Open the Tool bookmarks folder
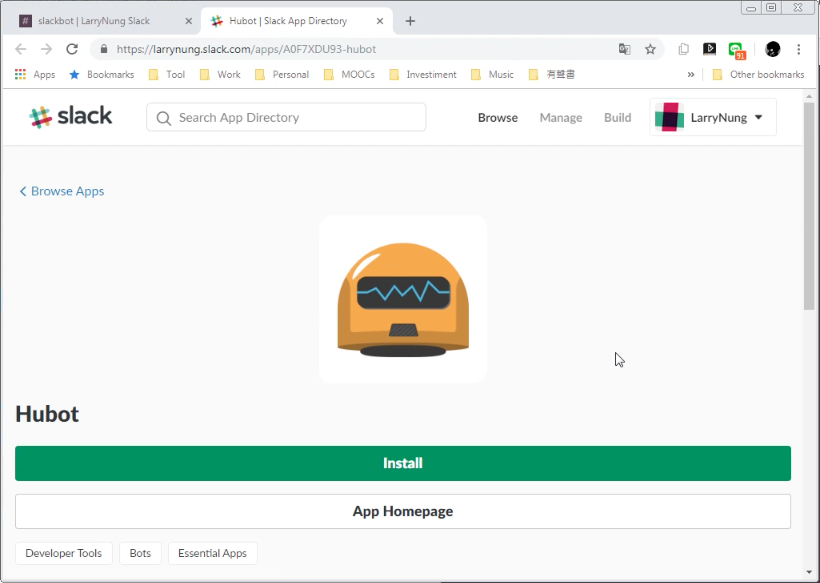This screenshot has height=583, width=820. pos(167,75)
